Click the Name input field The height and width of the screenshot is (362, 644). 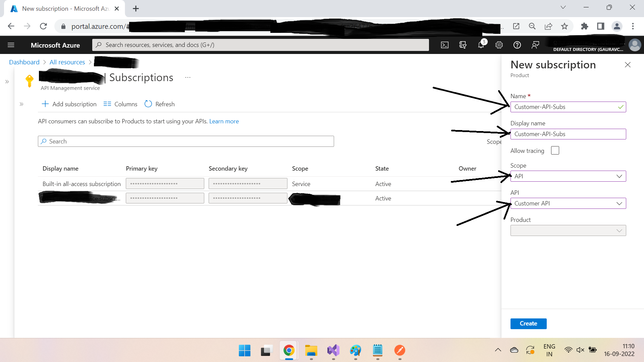(568, 107)
